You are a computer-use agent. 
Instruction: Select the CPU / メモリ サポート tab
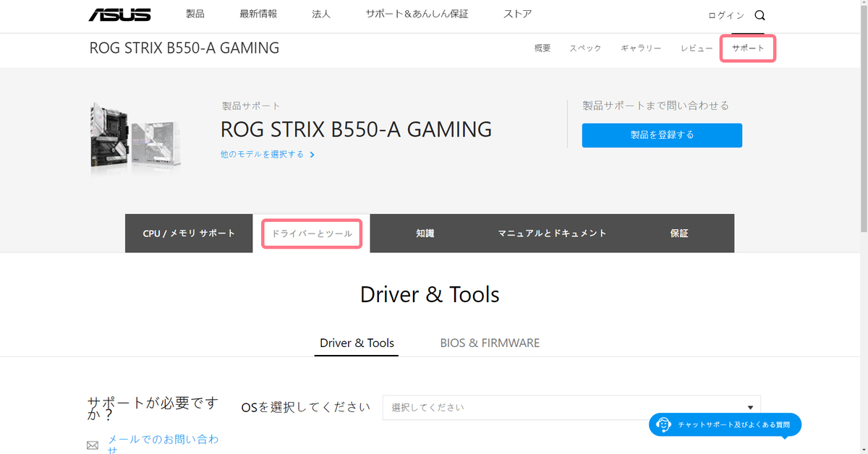(x=189, y=234)
